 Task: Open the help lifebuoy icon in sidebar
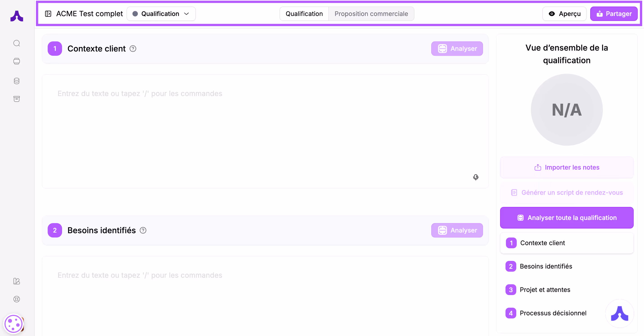click(x=16, y=299)
